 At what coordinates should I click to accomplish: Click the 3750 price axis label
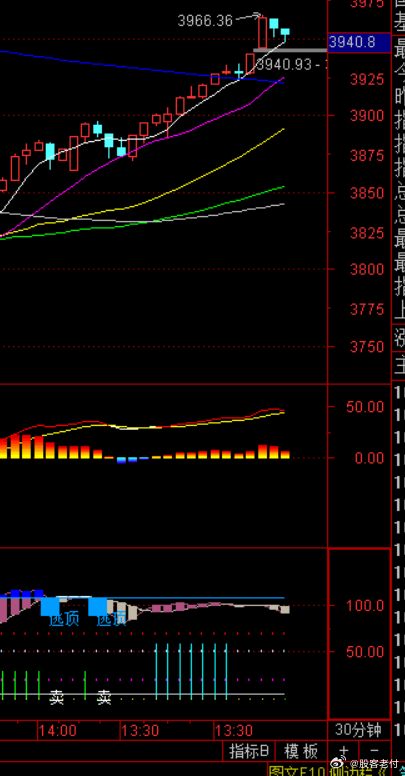point(367,347)
